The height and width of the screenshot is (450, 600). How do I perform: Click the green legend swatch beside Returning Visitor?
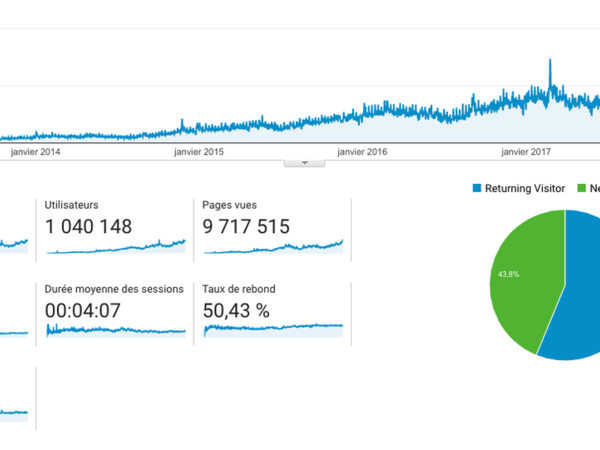pyautogui.click(x=584, y=188)
